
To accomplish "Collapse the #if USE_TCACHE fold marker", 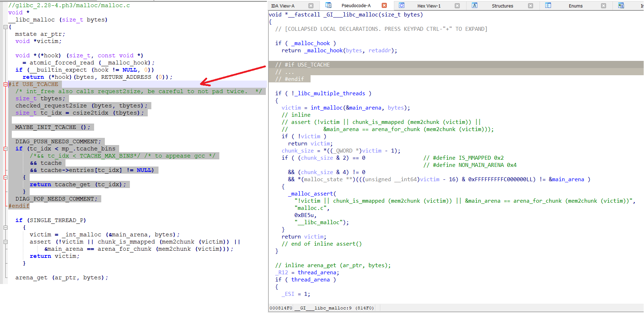I will [x=5, y=85].
